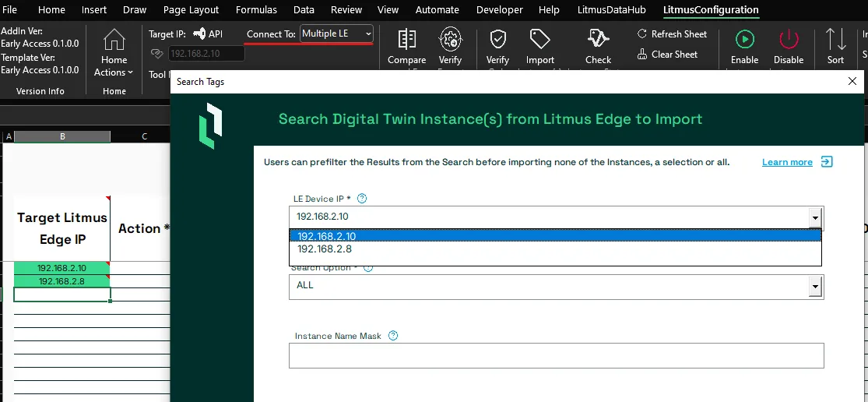The image size is (868, 402).
Task: Open the Page Layout tab
Action: [x=191, y=10]
